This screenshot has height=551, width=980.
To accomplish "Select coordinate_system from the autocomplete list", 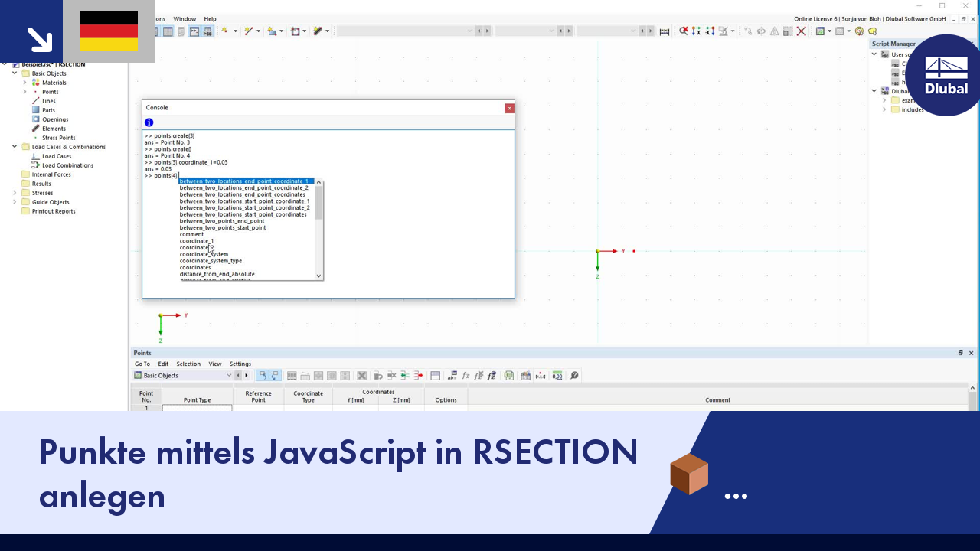I will click(204, 254).
